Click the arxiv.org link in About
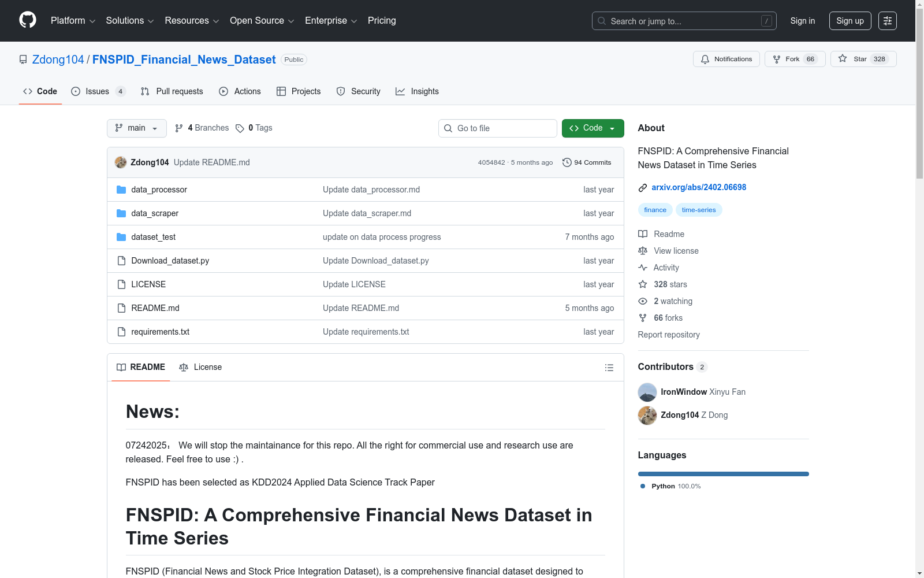 (x=699, y=187)
